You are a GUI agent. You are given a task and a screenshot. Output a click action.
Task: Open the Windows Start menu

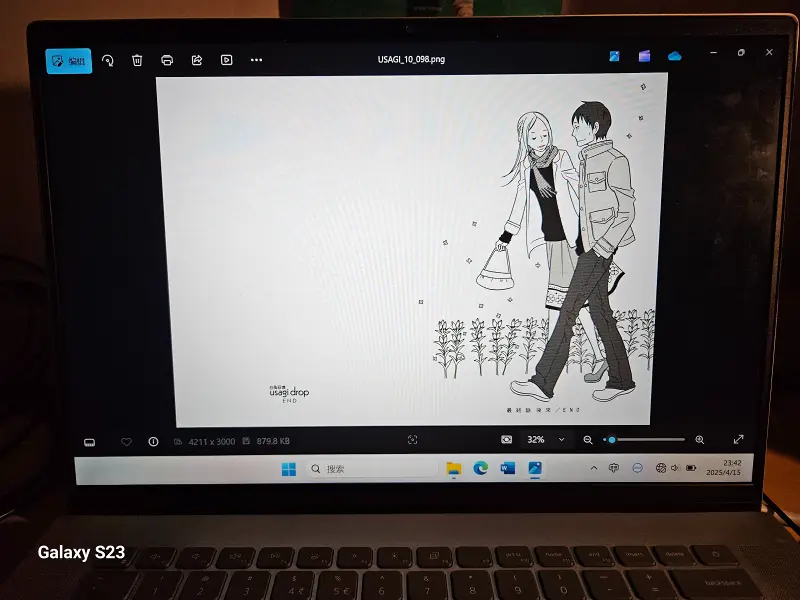pyautogui.click(x=289, y=469)
